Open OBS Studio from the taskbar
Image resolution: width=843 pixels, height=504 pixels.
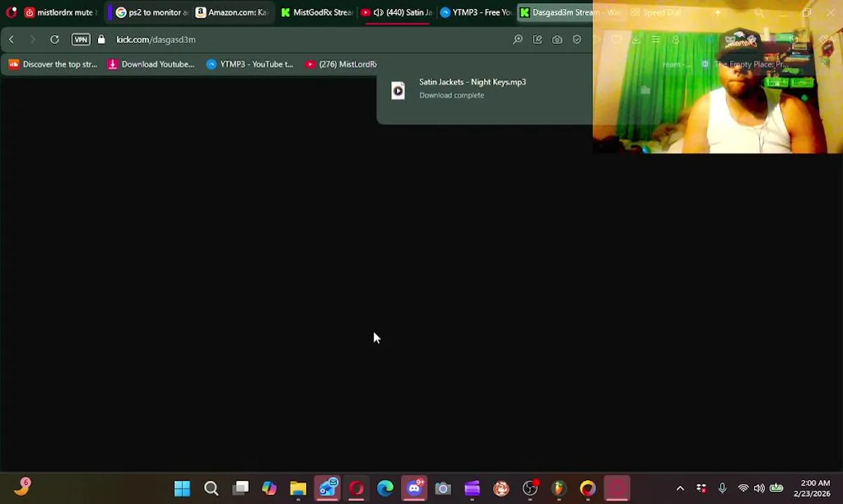tap(530, 488)
